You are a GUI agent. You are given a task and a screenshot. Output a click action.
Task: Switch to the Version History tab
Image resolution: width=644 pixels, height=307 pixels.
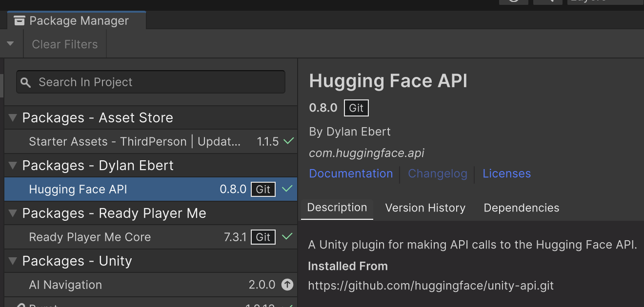click(x=425, y=208)
